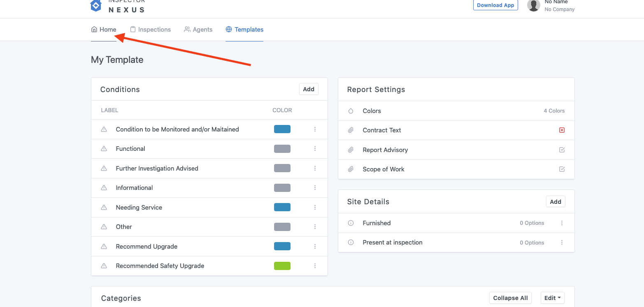Viewport: 644px width, 307px height.
Task: Click the Download App button
Action: click(495, 5)
